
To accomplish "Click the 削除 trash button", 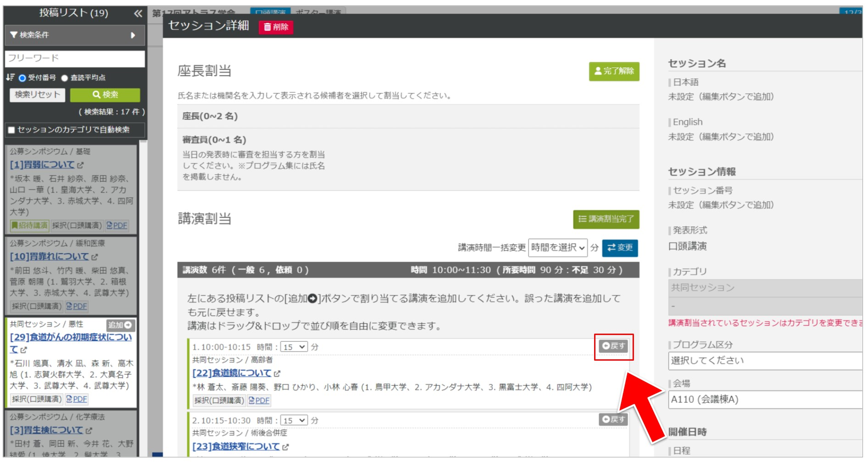I will click(x=276, y=27).
